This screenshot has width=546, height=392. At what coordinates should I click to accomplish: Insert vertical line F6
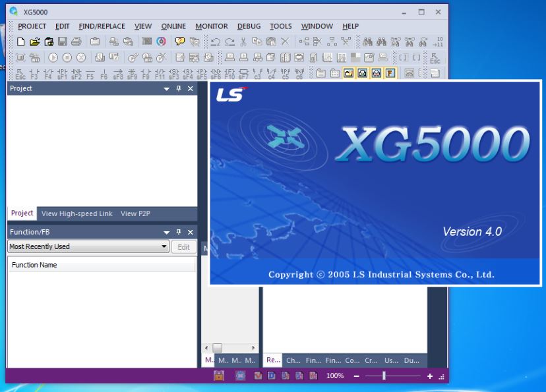click(x=104, y=73)
